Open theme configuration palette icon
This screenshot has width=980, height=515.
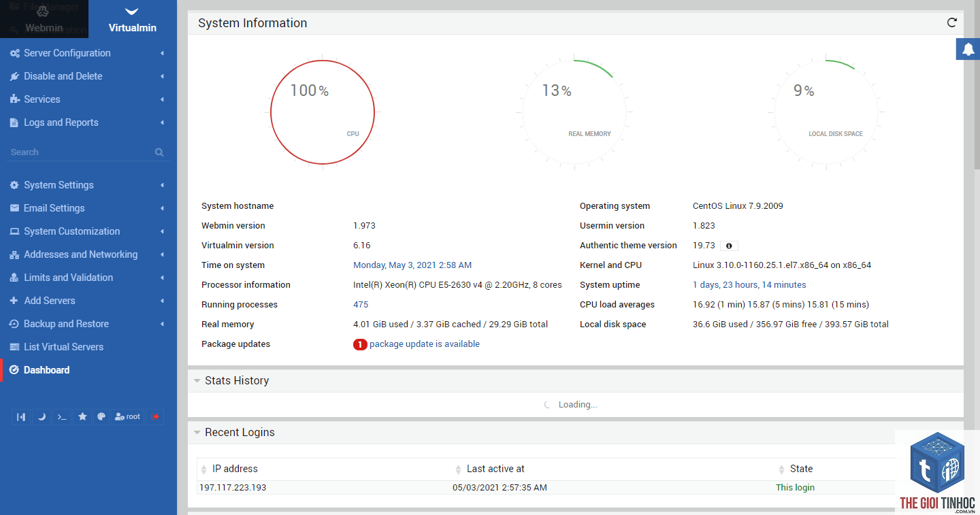[x=101, y=416]
